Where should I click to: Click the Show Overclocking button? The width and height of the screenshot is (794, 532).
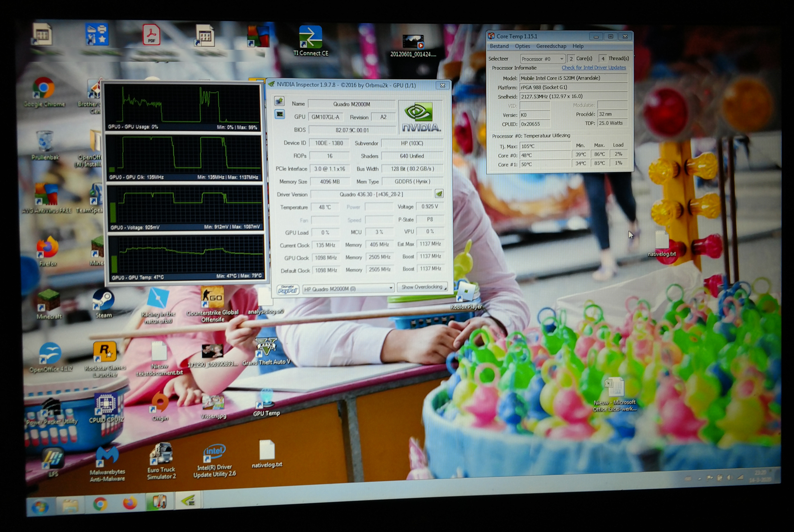click(x=422, y=287)
